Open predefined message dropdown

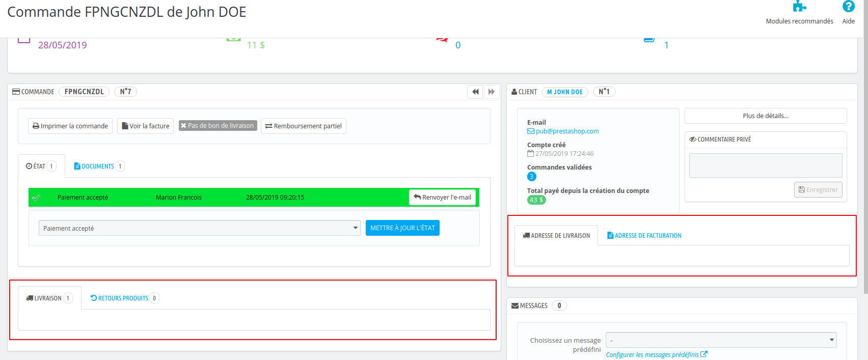[x=721, y=340]
